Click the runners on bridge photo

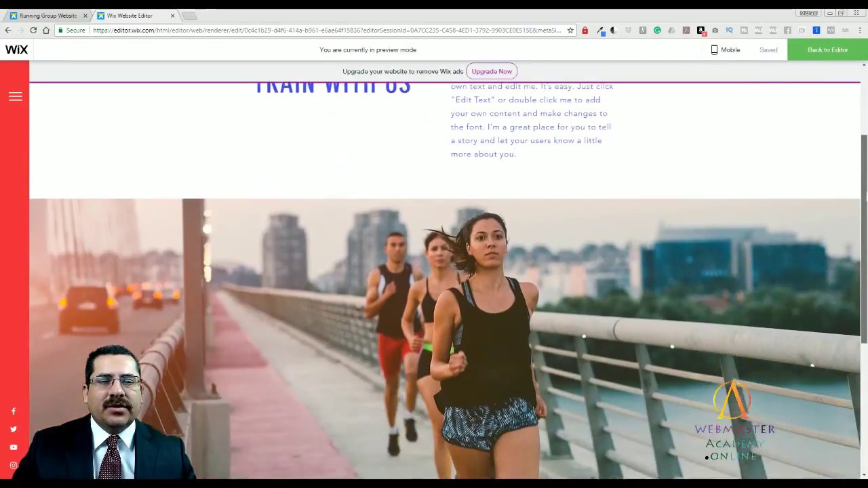point(444,339)
